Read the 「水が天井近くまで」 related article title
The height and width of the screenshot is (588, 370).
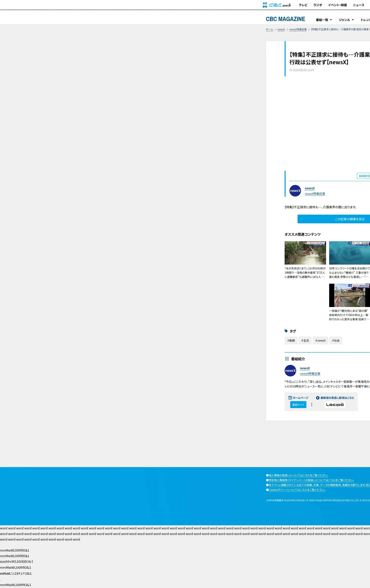click(x=305, y=272)
